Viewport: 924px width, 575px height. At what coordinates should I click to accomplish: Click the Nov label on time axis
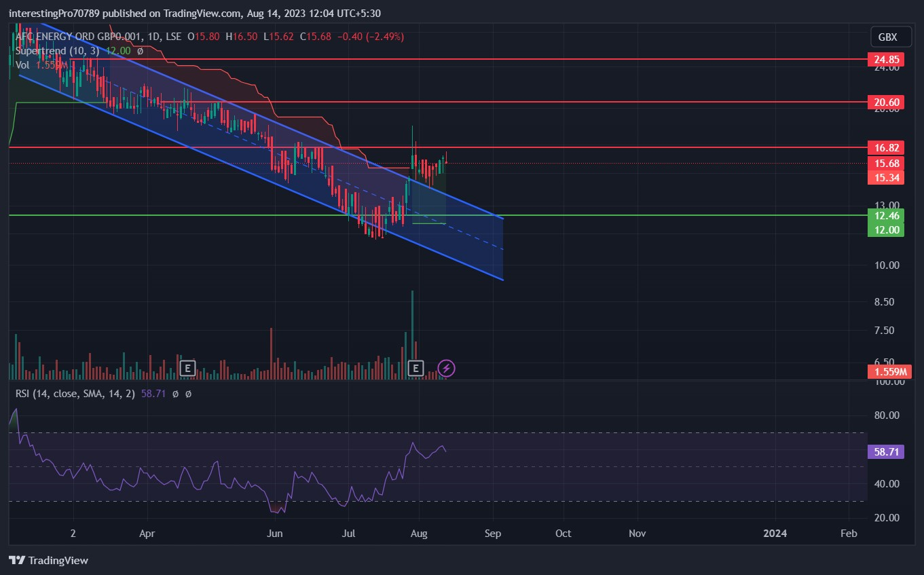click(637, 534)
